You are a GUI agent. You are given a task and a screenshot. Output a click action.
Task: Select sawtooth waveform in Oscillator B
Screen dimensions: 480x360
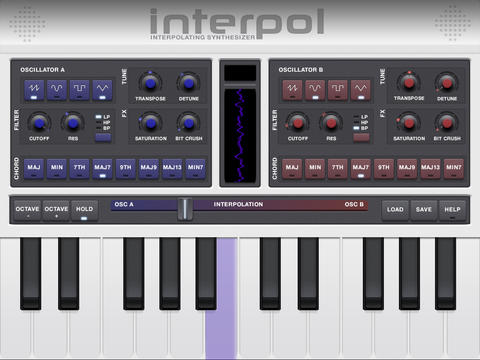(292, 90)
